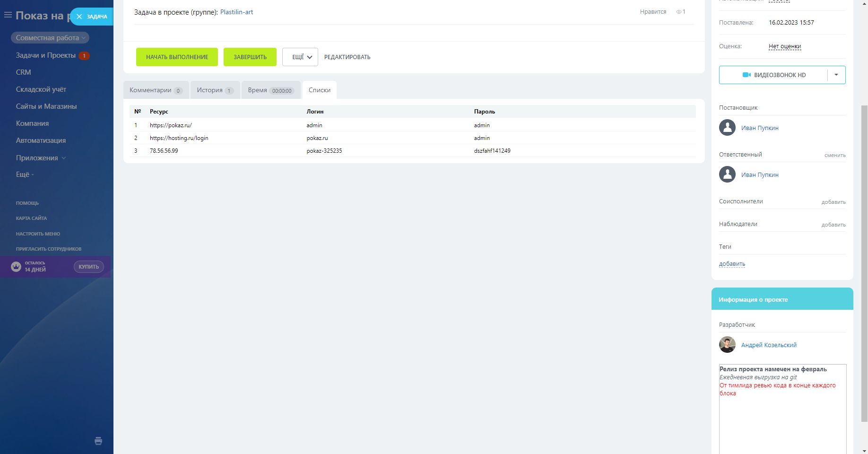Start a ВИДЕОЗВОНОК HD call
The width and height of the screenshot is (868, 454).
click(x=773, y=75)
